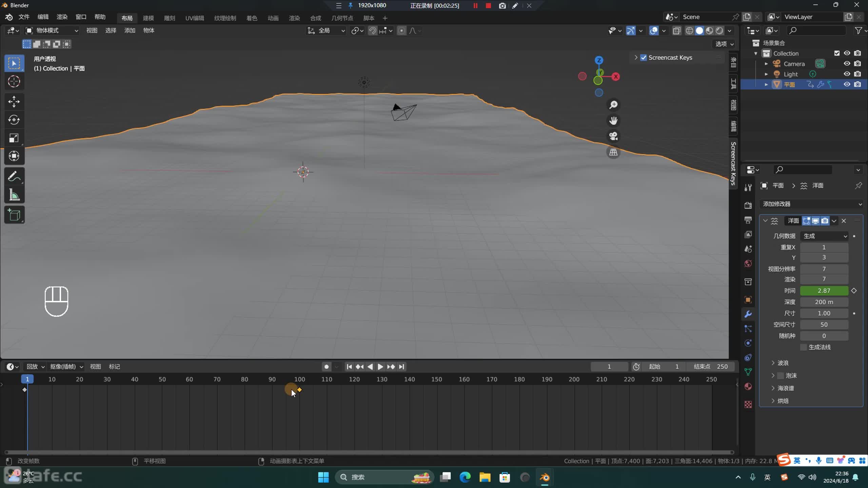Hide the 平面 object with eye icon
Image resolution: width=868 pixels, height=488 pixels.
(847, 84)
